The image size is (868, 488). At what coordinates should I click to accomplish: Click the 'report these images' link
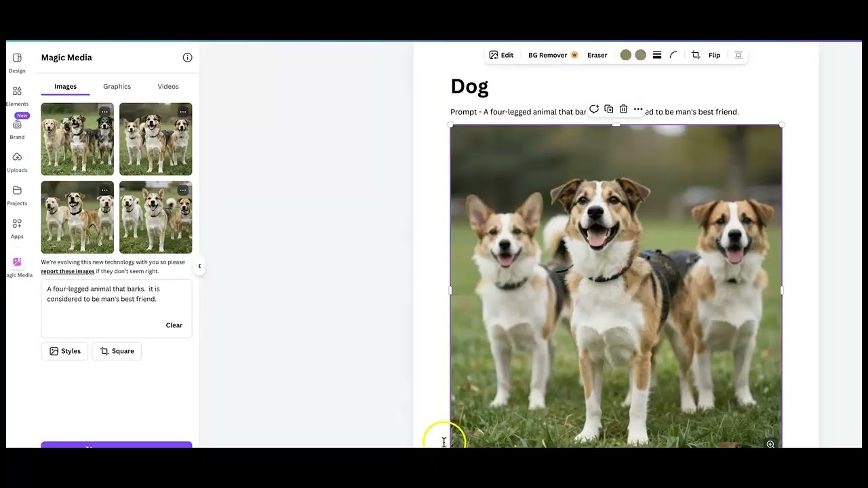click(x=68, y=271)
